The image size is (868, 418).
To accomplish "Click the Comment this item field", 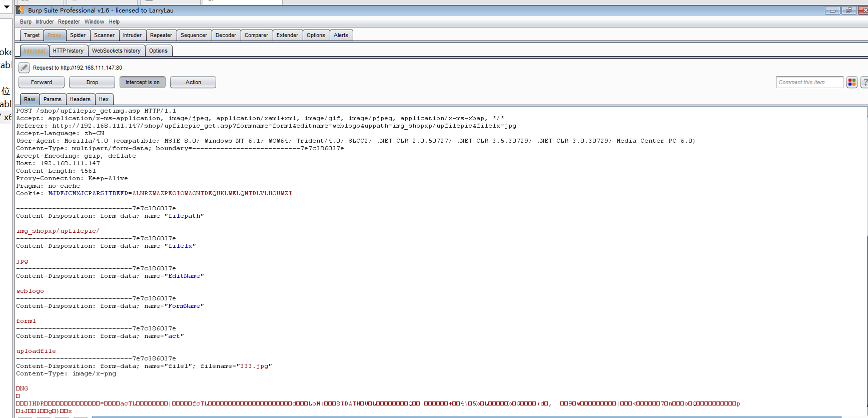I will click(x=810, y=82).
